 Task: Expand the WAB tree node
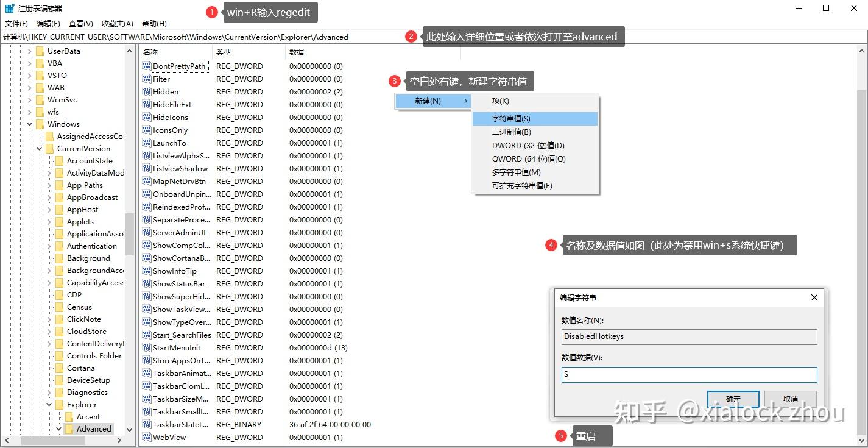(29, 88)
